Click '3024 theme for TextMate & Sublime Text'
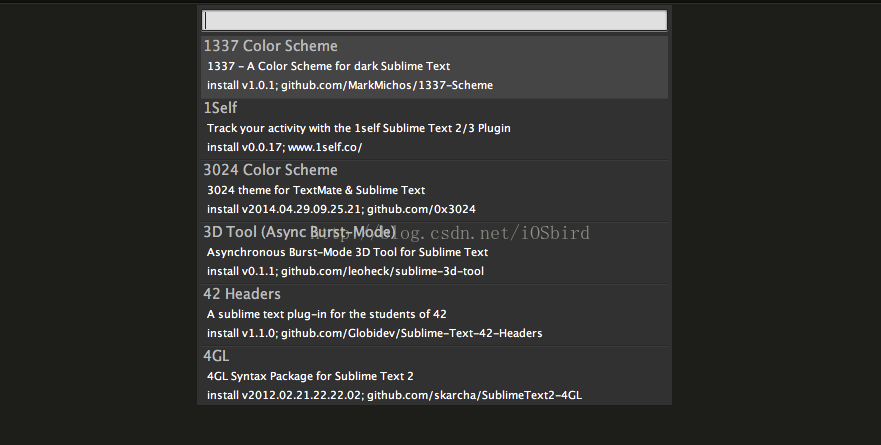Image resolution: width=881 pixels, height=445 pixels. click(x=316, y=190)
